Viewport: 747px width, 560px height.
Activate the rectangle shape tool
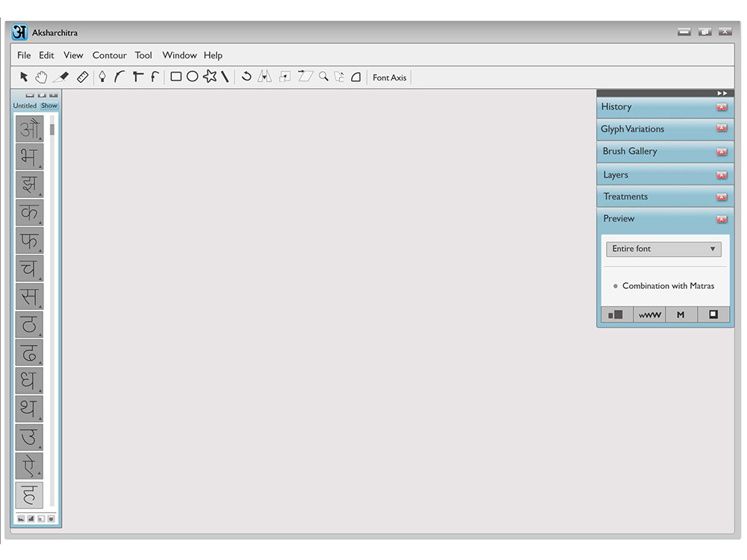[176, 77]
